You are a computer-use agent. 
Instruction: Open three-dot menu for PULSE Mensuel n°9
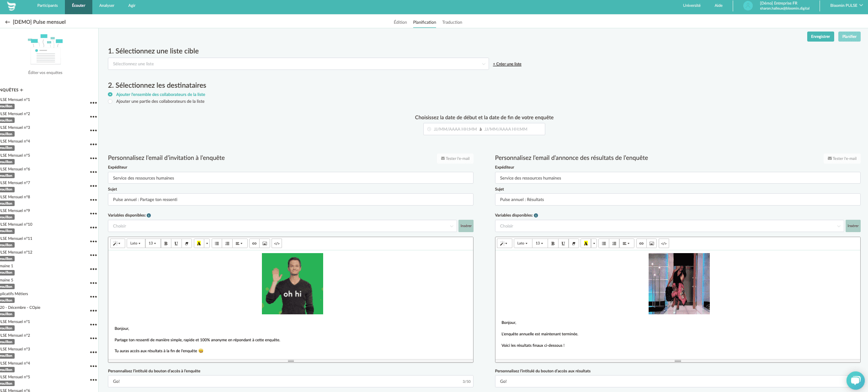click(93, 214)
